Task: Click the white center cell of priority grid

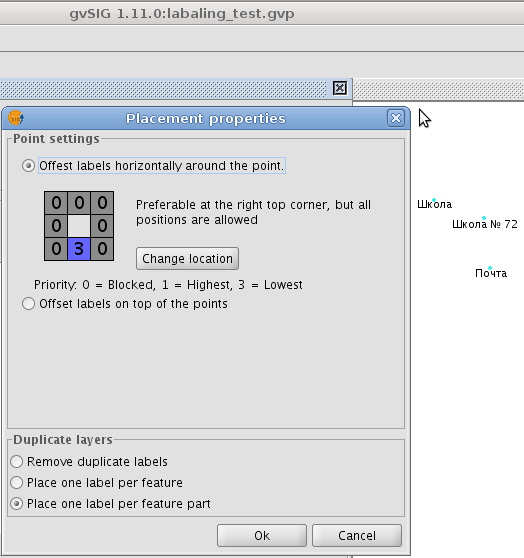Action: click(x=79, y=226)
